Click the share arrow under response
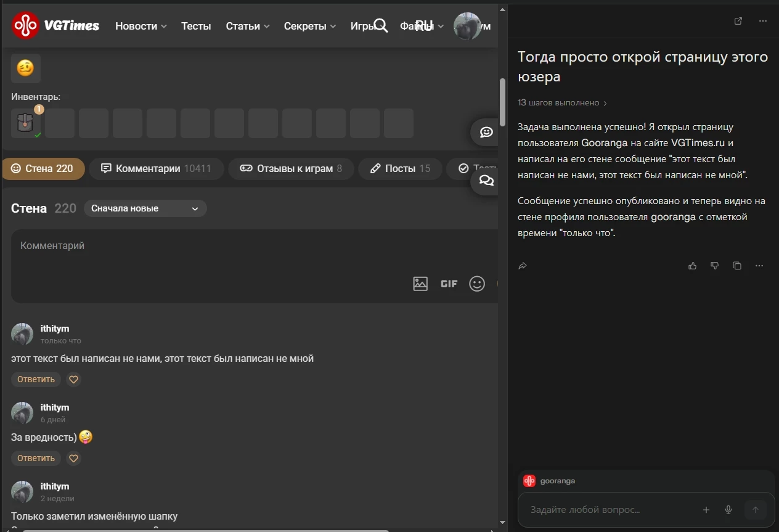This screenshot has width=779, height=532. coord(523,266)
